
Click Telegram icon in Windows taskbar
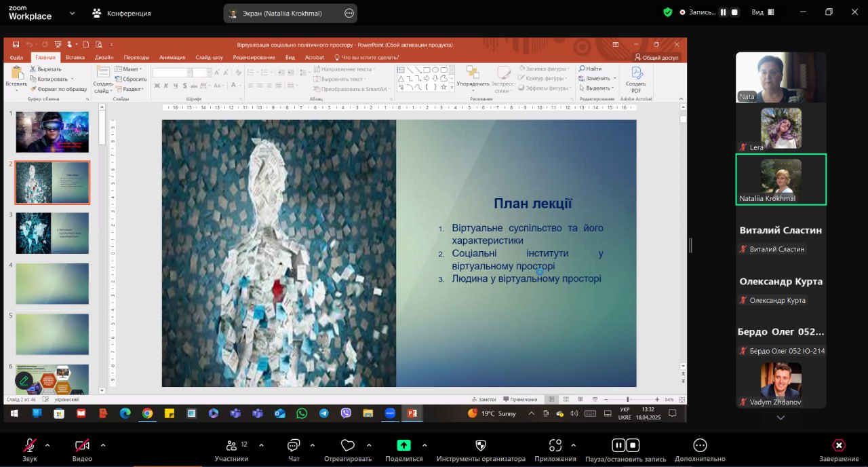pyautogui.click(x=323, y=413)
